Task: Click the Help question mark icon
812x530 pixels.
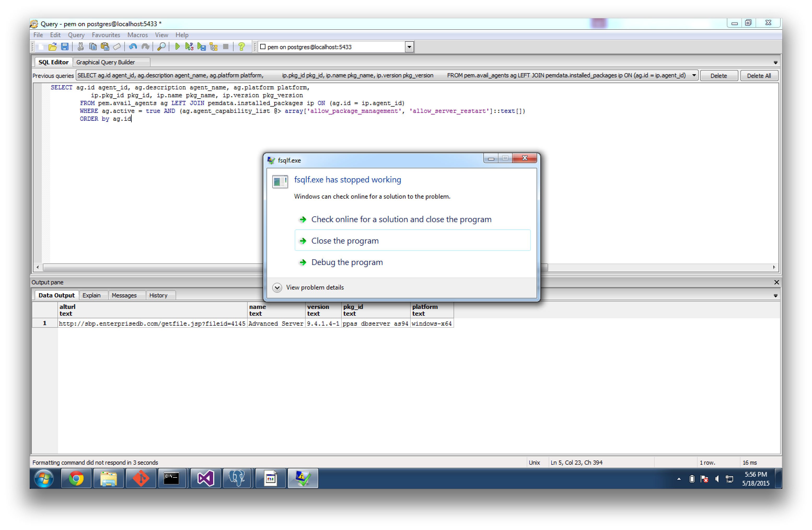Action: pos(242,47)
